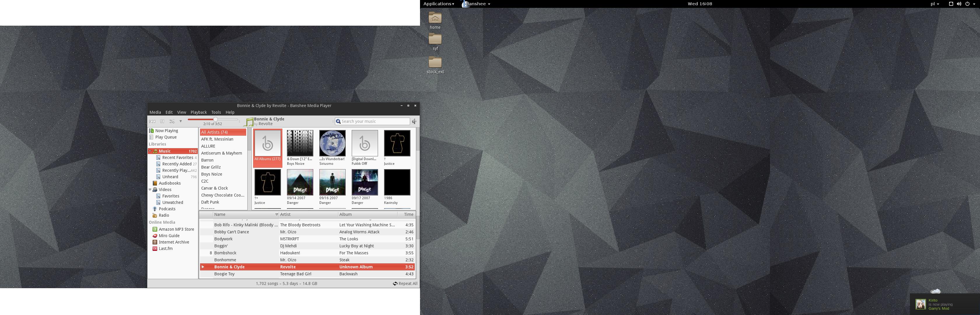980x315 pixels.
Task: Click the volume speaker button in Banshee
Action: [414, 121]
